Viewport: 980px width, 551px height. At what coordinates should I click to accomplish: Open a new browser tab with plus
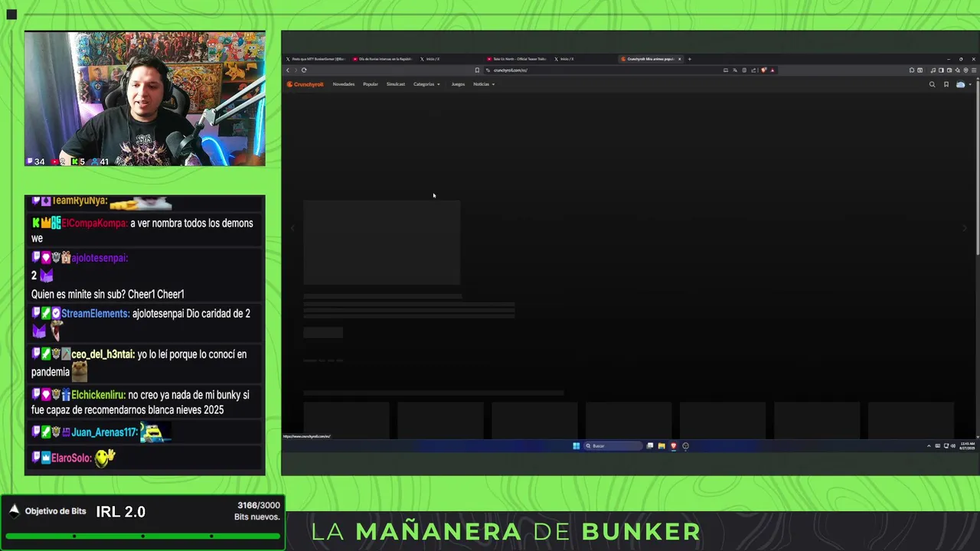coord(689,59)
